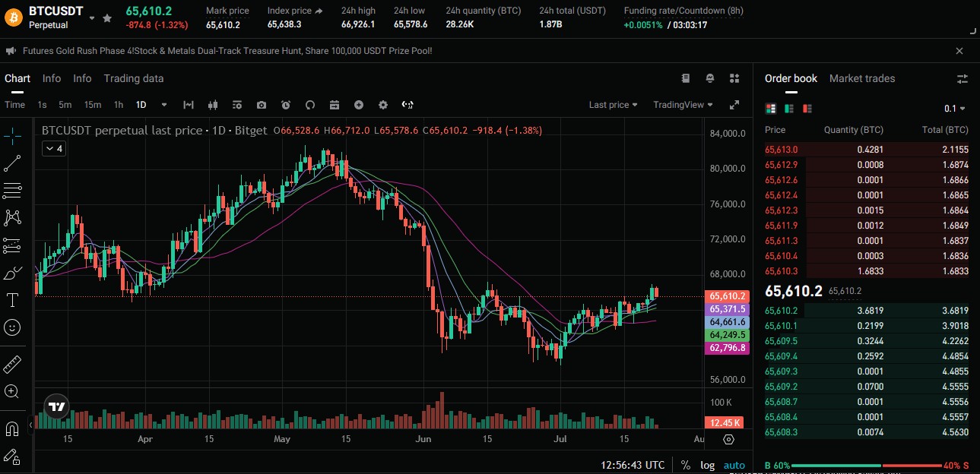Viewport: 980px width, 474px height.
Task: Select the trend line drawing tool
Action: [x=11, y=163]
